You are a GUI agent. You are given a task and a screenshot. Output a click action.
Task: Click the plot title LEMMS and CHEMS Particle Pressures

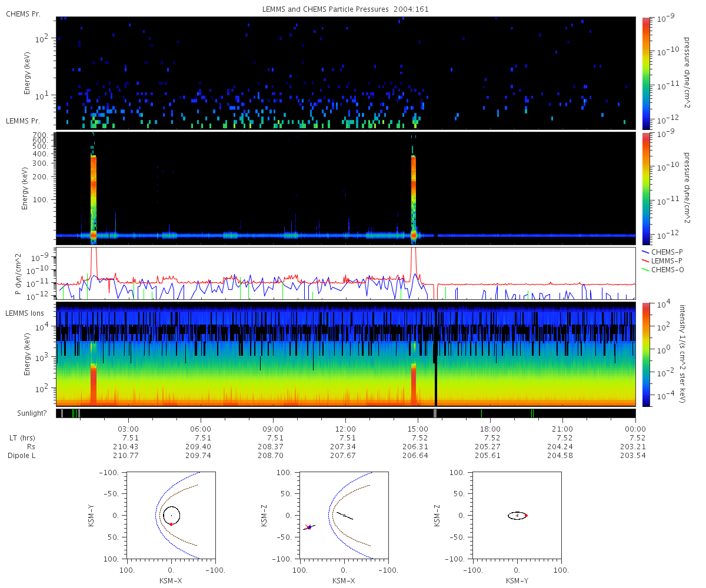coord(345,8)
